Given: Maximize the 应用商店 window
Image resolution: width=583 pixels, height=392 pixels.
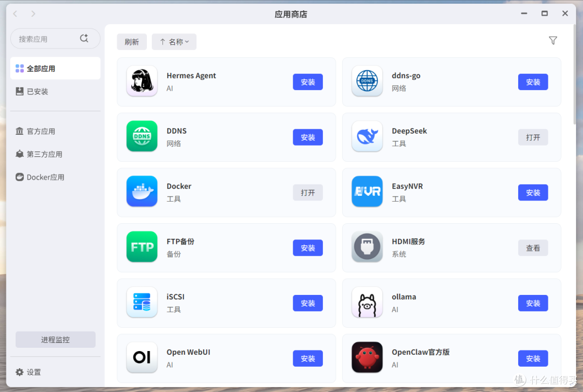Looking at the screenshot, I should (544, 13).
